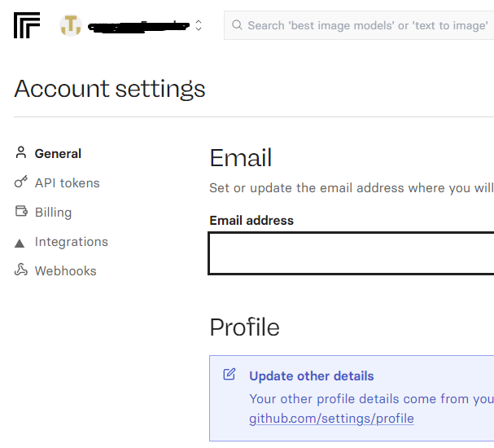Expand the account switcher chevron
The width and height of the screenshot is (494, 448).
199,25
